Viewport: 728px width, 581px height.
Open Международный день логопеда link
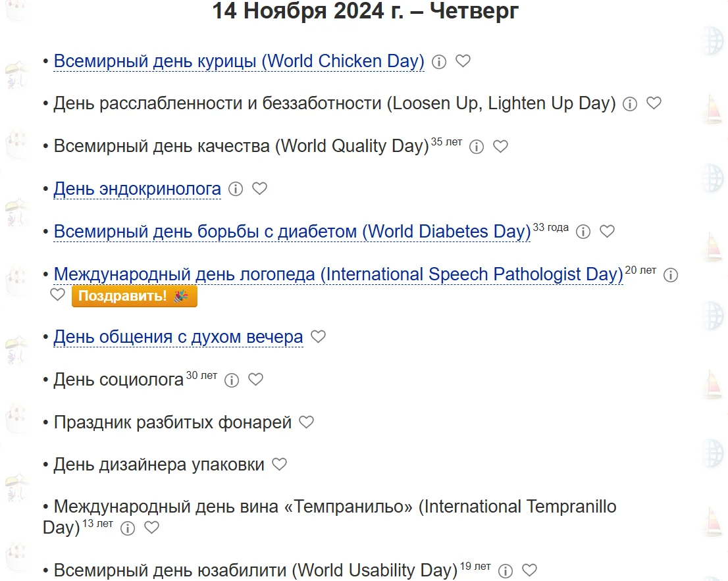click(338, 274)
